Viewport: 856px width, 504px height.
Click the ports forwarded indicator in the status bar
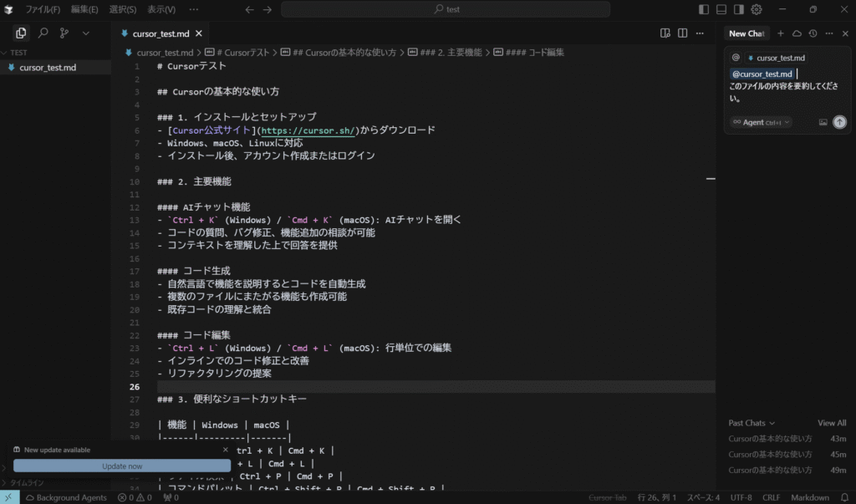click(x=171, y=497)
